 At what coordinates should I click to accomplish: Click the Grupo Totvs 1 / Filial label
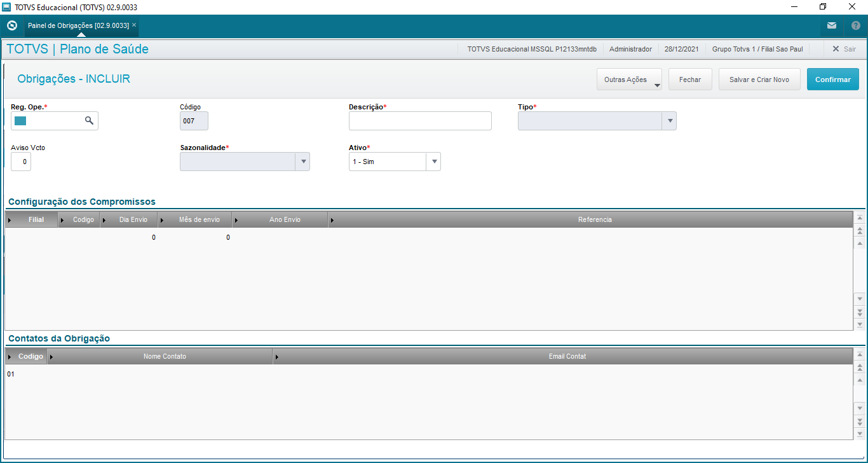[757, 49]
